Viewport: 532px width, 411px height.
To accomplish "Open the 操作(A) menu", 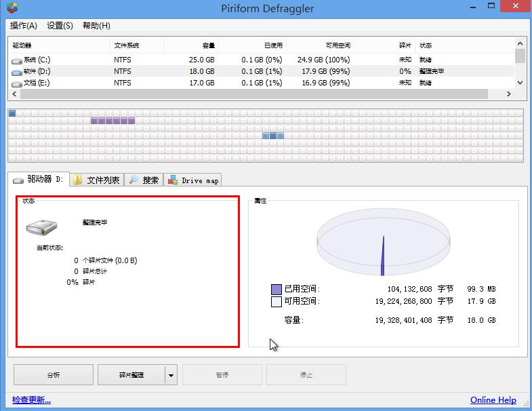I will 24,26.
